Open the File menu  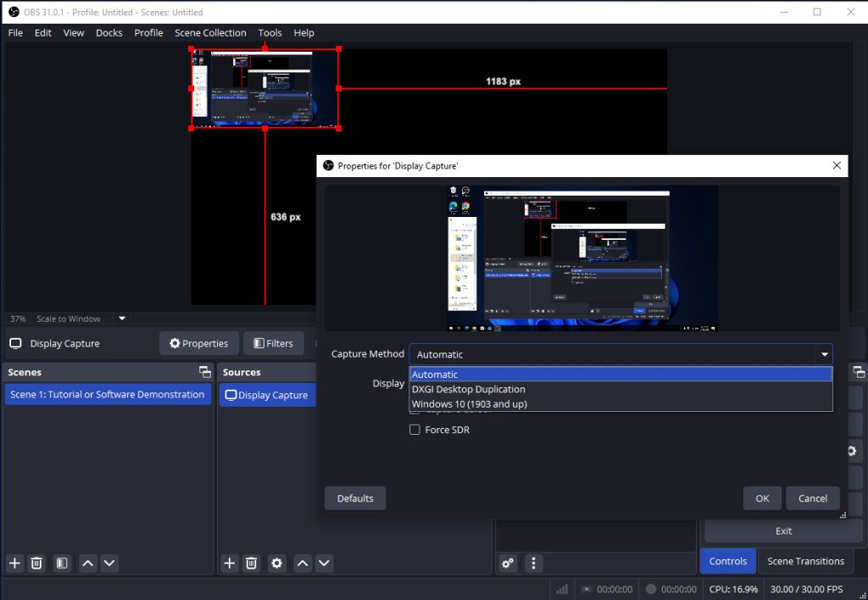tap(15, 33)
